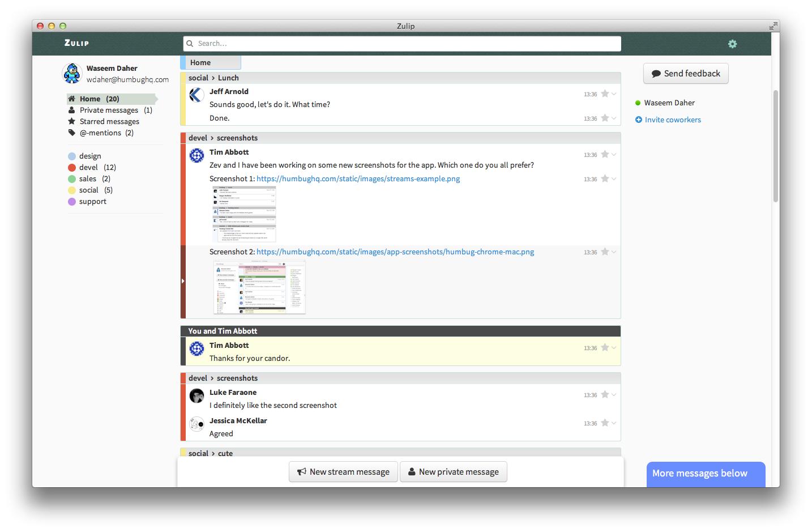Open the streams-example.png link
The width and height of the screenshot is (812, 532).
(x=358, y=178)
